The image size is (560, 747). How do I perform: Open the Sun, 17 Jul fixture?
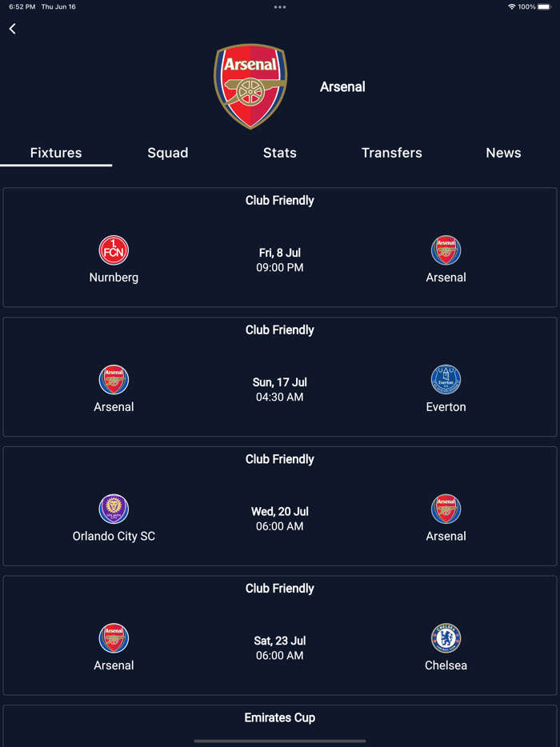pos(280,389)
